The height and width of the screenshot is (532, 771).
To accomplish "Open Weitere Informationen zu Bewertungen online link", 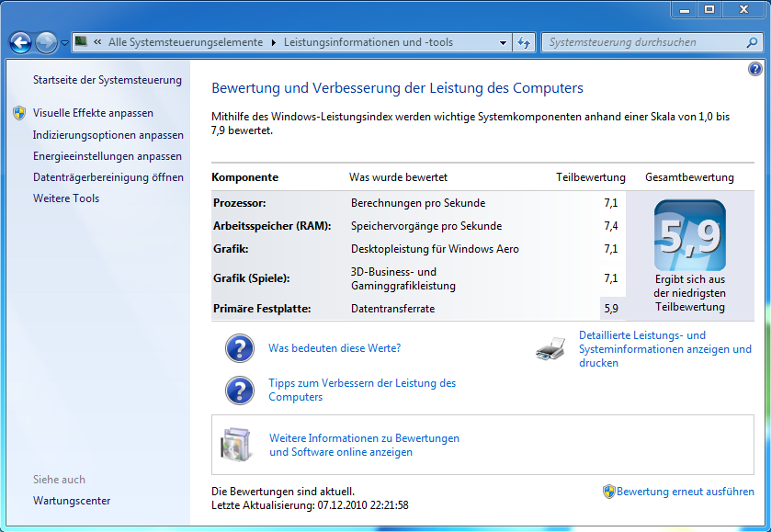I will 364,445.
